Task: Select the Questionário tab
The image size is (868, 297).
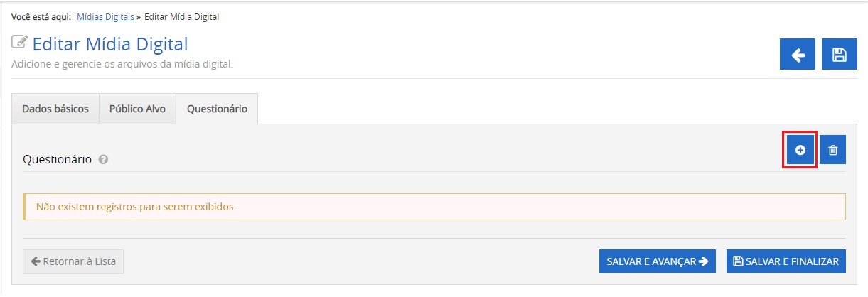Action: click(x=217, y=109)
